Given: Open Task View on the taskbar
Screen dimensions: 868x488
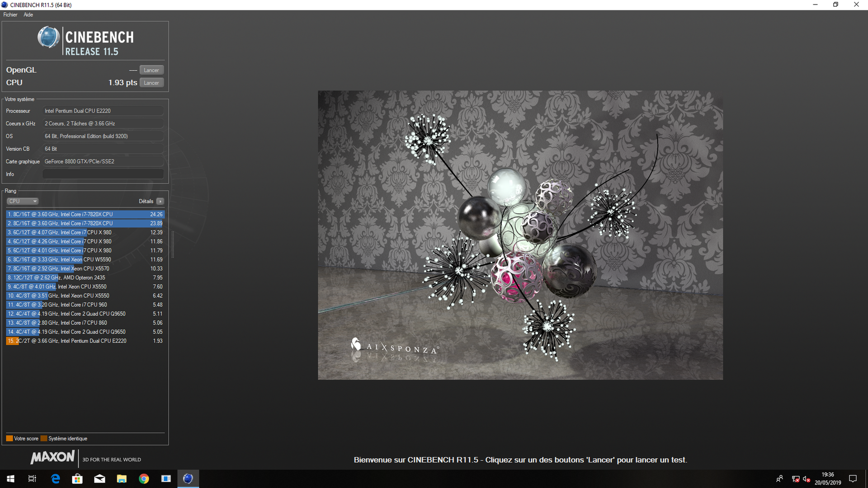Looking at the screenshot, I should click(32, 479).
